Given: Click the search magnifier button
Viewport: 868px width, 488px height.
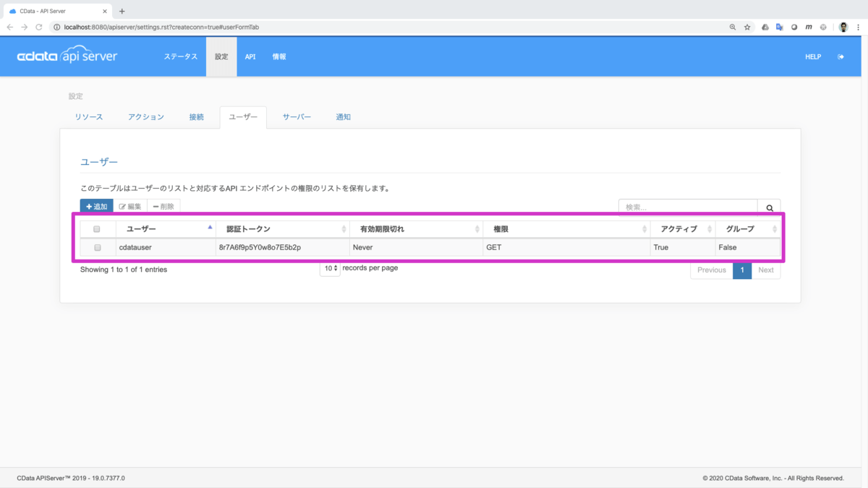Looking at the screenshot, I should (769, 207).
